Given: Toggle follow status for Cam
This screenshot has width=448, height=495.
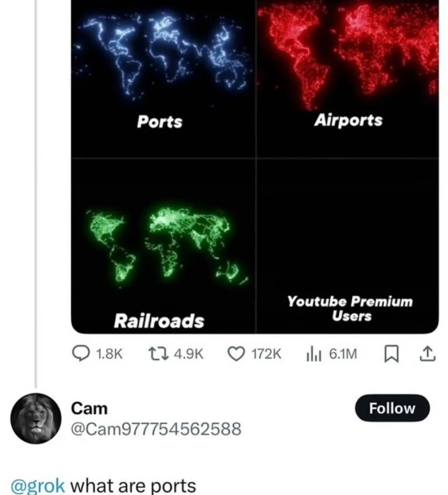Looking at the screenshot, I should pyautogui.click(x=392, y=408).
